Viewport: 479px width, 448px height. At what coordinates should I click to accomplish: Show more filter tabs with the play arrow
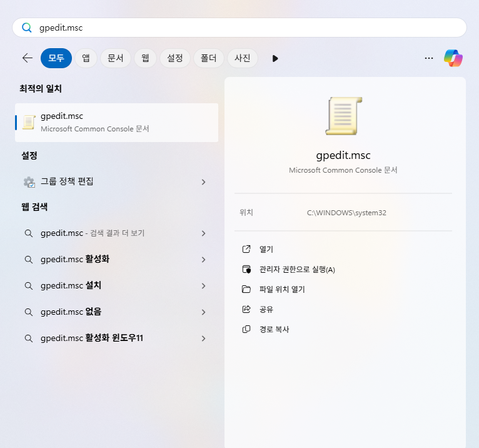(275, 58)
